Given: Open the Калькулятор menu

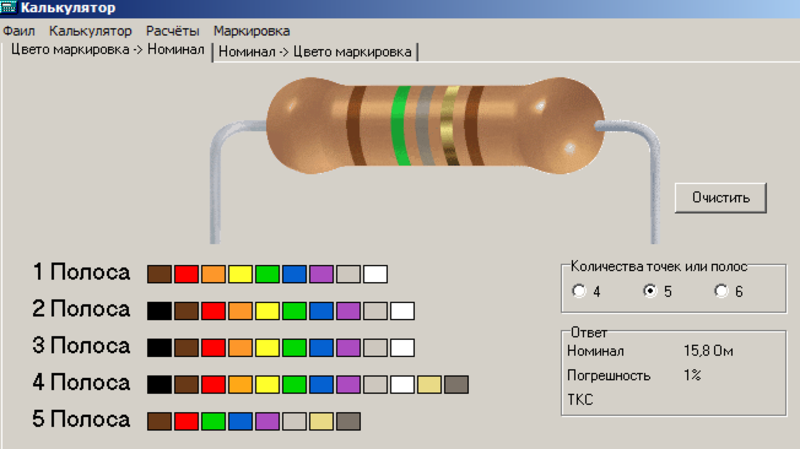Looking at the screenshot, I should pyautogui.click(x=90, y=31).
